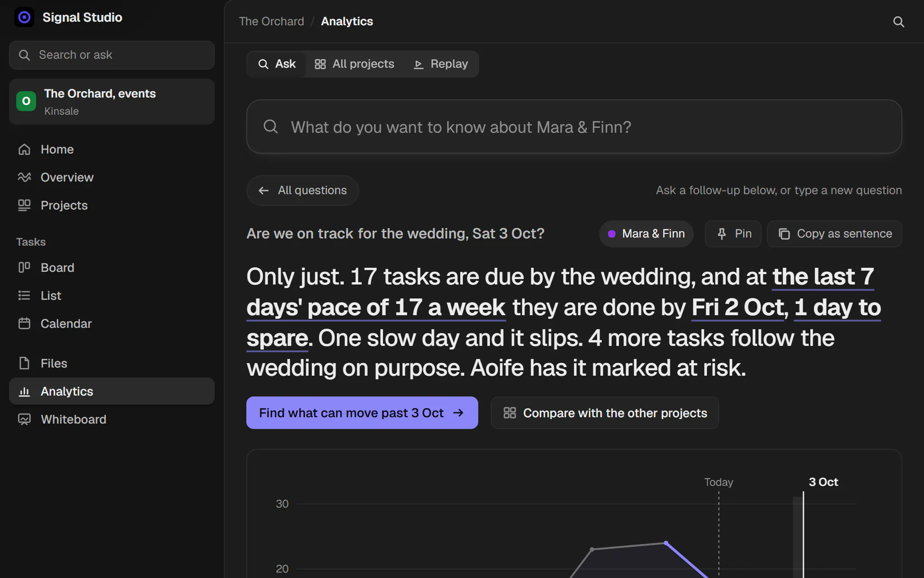The height and width of the screenshot is (578, 924).
Task: Click the underlined '1 day to spare' phrase
Action: pos(837,308)
